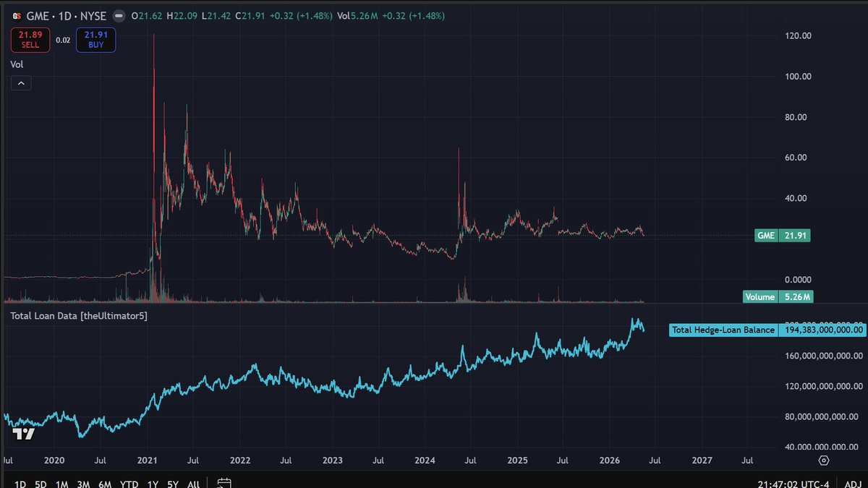
Task: Open the chart axis settings hexagon icon
Action: coord(823,459)
